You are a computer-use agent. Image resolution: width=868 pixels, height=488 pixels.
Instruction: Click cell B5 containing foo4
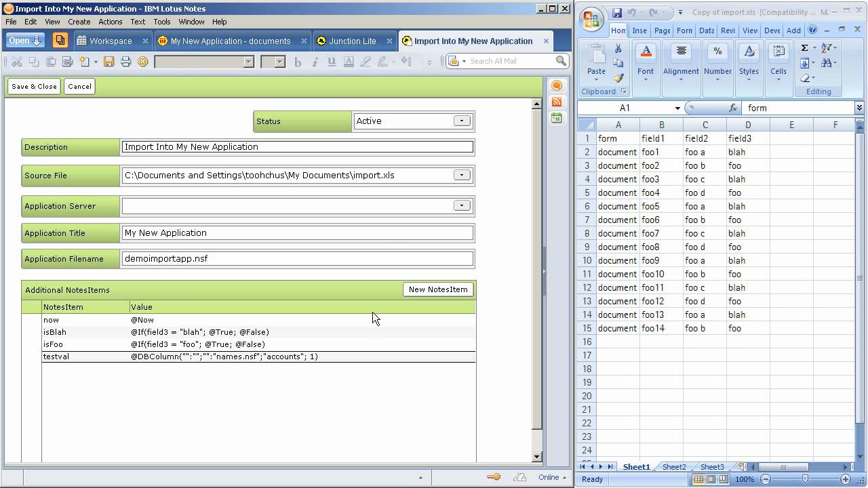coord(661,192)
